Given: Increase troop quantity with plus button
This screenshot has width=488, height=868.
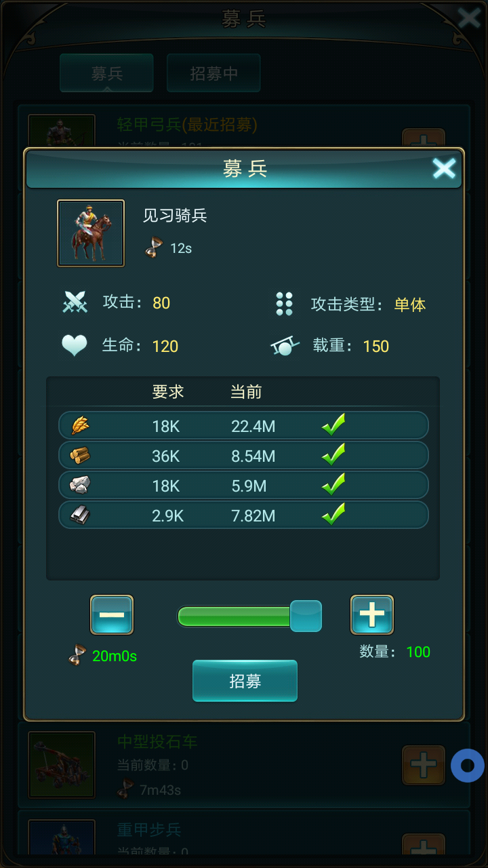Looking at the screenshot, I should coord(372,615).
